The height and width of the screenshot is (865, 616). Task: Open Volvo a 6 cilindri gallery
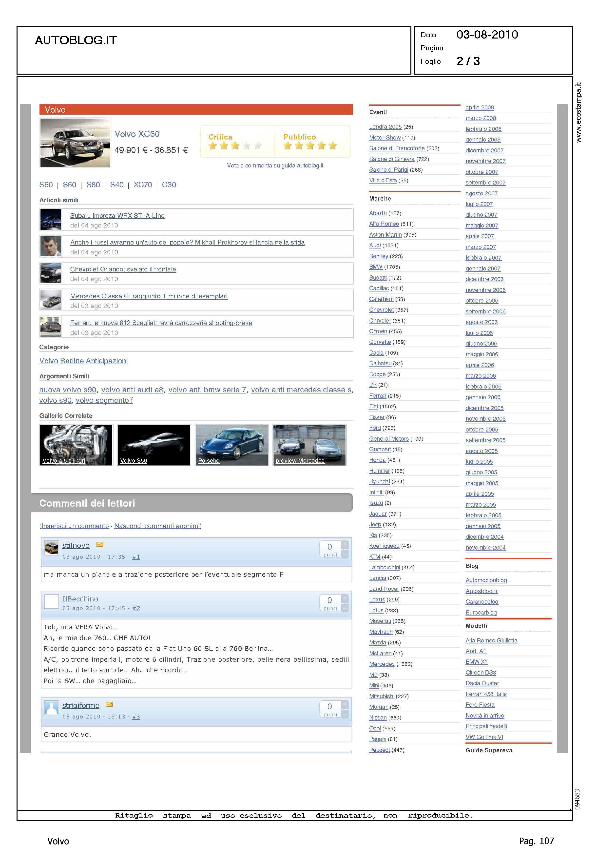(76, 445)
